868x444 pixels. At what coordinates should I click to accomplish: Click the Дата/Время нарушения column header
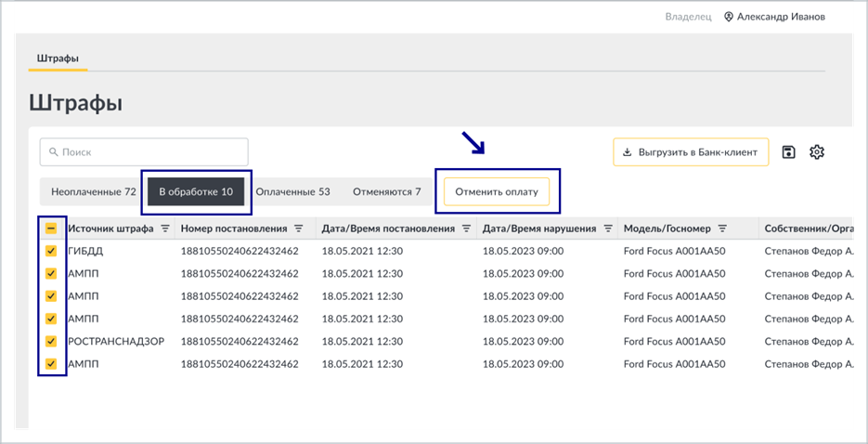point(539,229)
